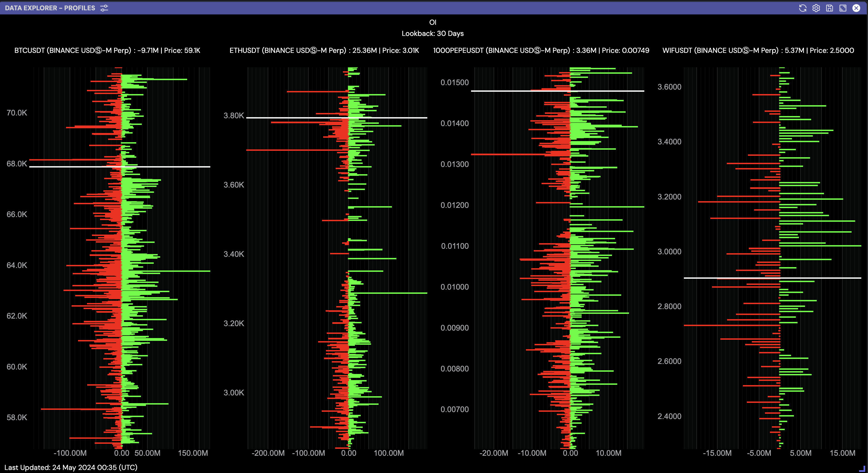Select the 1000PEPEUSDT chart header
The height and width of the screenshot is (473, 868).
click(541, 50)
